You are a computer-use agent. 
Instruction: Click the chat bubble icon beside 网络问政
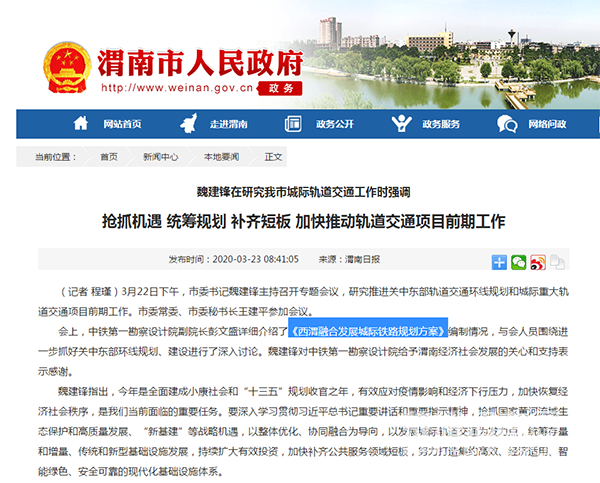point(507,124)
